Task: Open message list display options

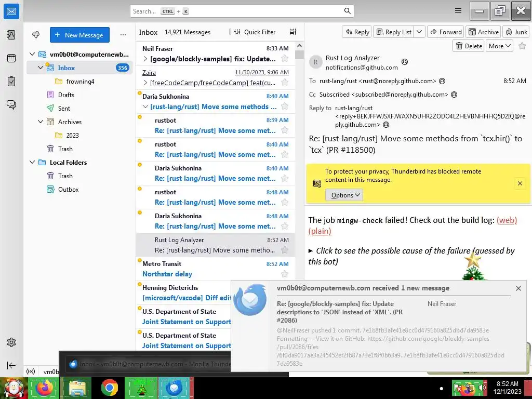Action: [x=293, y=32]
